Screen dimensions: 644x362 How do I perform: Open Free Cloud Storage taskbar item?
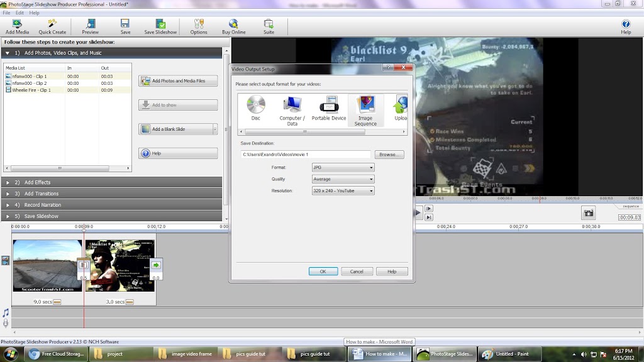click(x=57, y=354)
